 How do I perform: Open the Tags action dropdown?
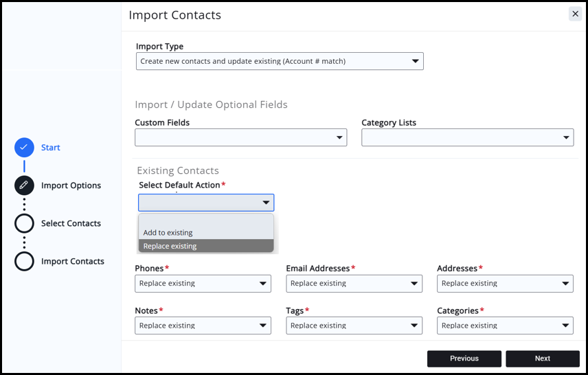coord(354,326)
